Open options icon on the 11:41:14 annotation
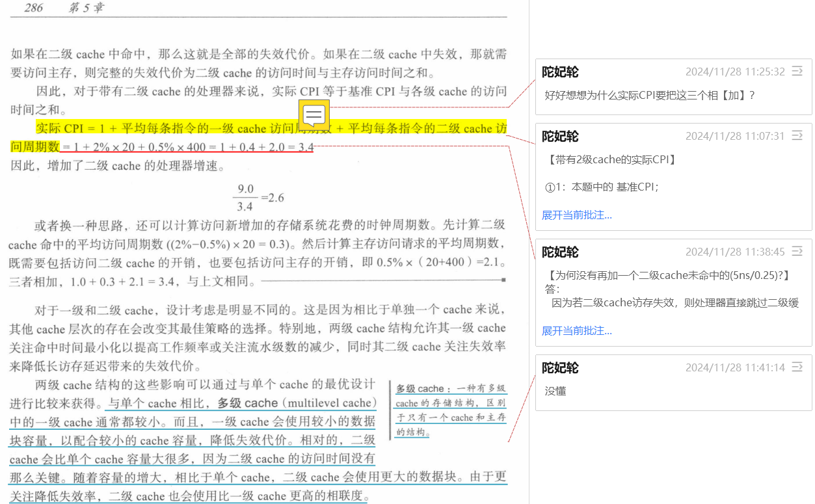Screen dimensions: 815x504 tap(797, 367)
